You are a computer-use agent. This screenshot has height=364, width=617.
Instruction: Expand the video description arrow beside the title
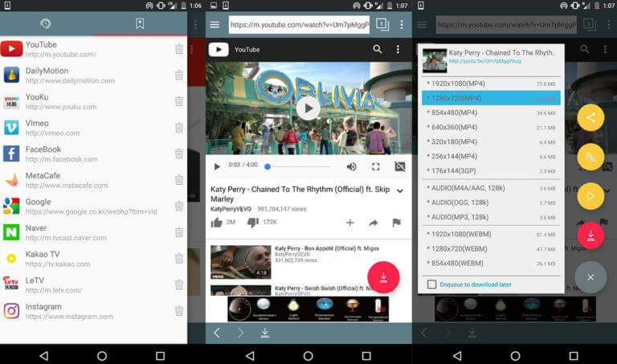(x=400, y=191)
